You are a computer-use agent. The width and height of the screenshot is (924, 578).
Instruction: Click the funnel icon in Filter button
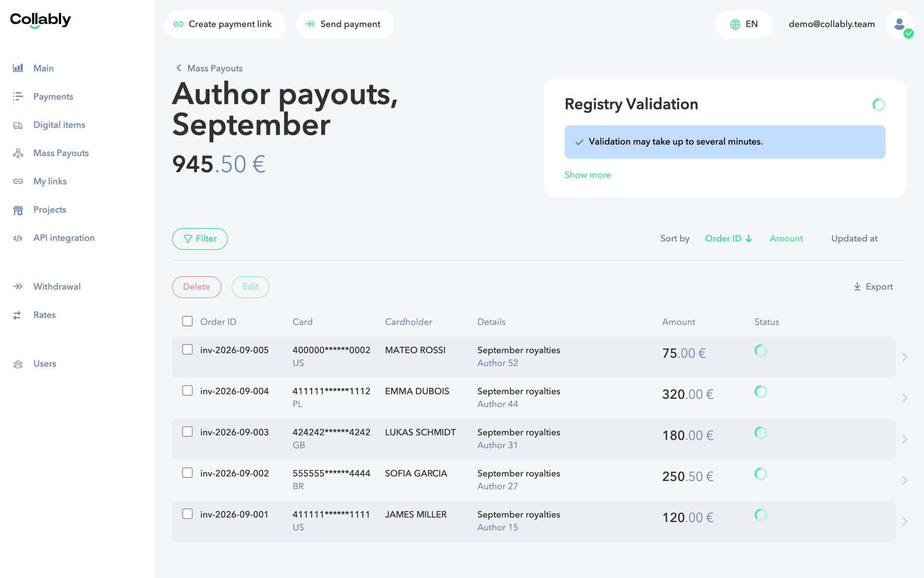pos(188,239)
